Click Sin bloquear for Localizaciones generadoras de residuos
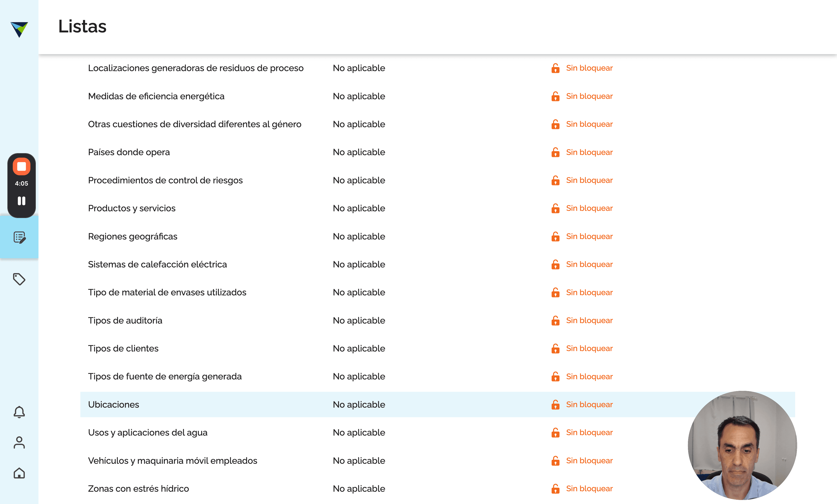The height and width of the screenshot is (504, 837). [x=589, y=68]
